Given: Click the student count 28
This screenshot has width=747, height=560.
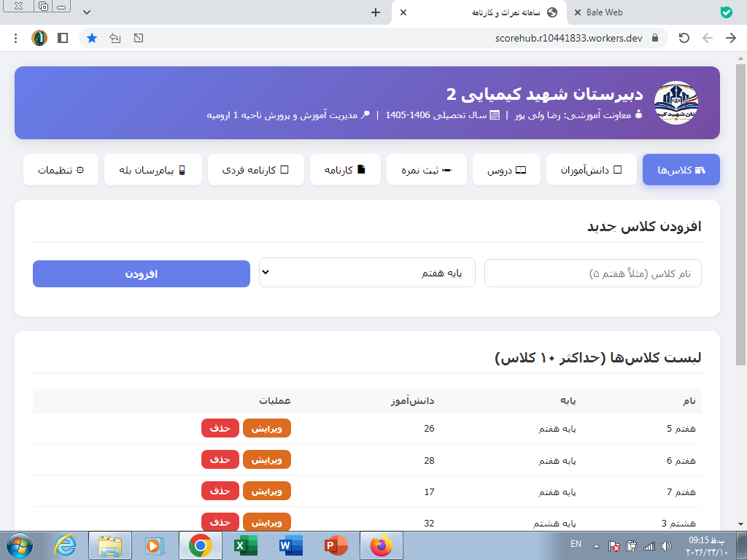Looking at the screenshot, I should [x=429, y=460].
